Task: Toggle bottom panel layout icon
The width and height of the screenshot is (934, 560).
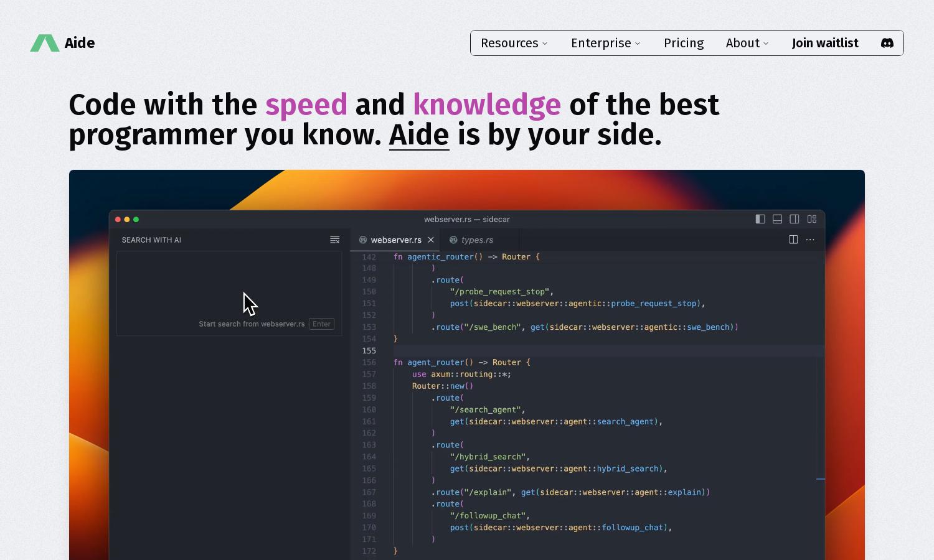Action: [x=777, y=219]
